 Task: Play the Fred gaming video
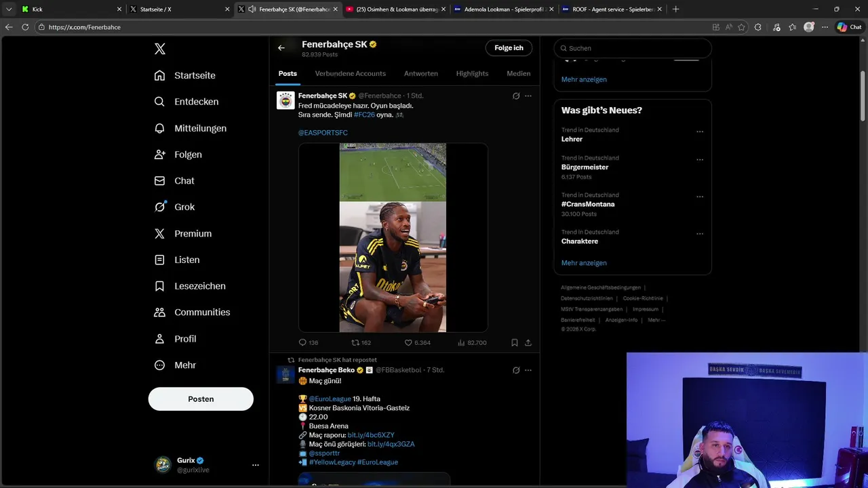[x=393, y=237]
